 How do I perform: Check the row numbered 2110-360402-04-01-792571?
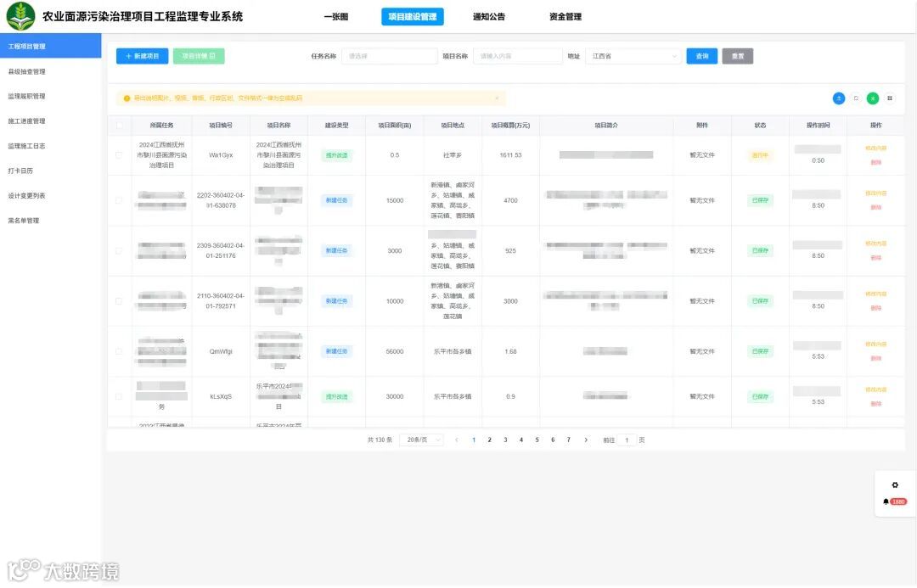120,301
